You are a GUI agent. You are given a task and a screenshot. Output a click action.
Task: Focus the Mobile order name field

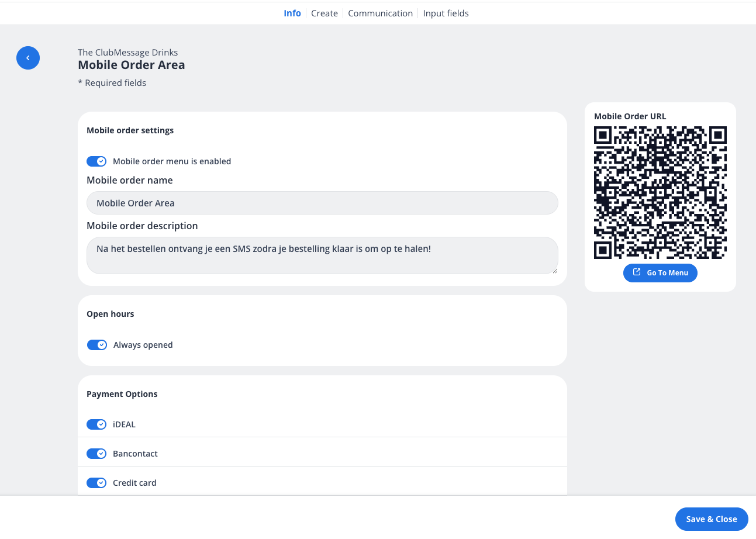click(322, 203)
